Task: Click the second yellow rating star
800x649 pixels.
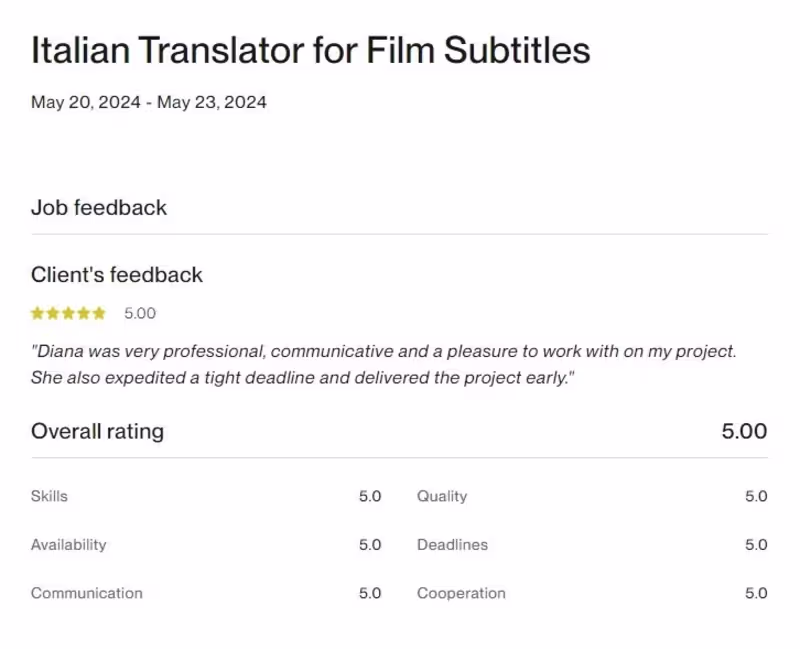Action: coord(53,313)
